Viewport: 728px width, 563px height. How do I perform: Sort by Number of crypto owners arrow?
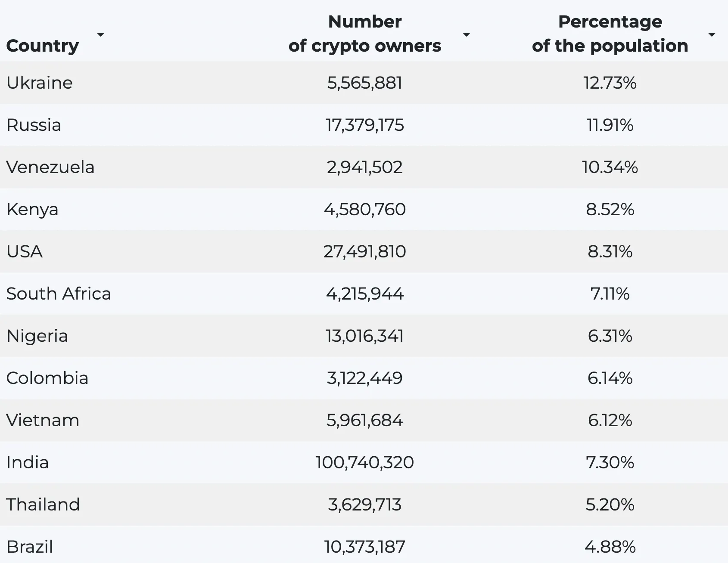[x=466, y=34]
